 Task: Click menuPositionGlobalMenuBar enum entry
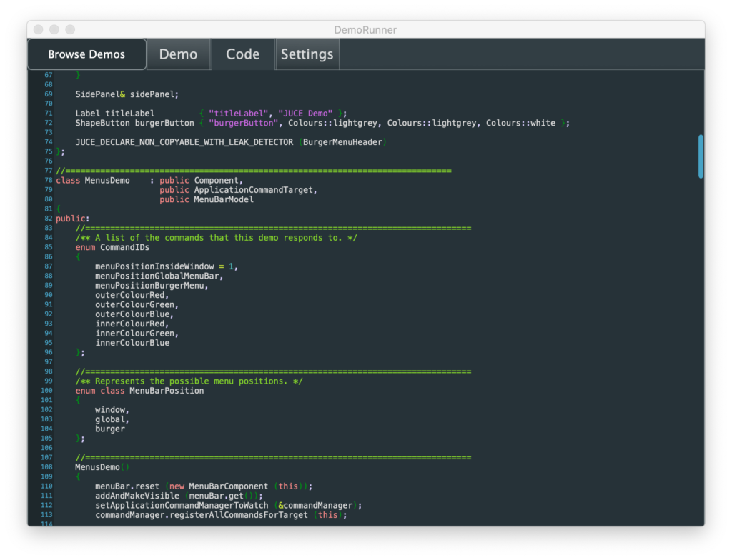tap(159, 276)
